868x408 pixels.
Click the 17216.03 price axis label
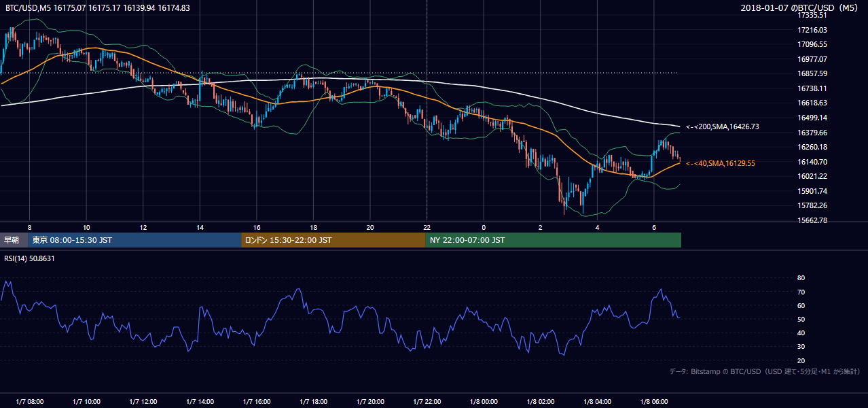[812, 30]
